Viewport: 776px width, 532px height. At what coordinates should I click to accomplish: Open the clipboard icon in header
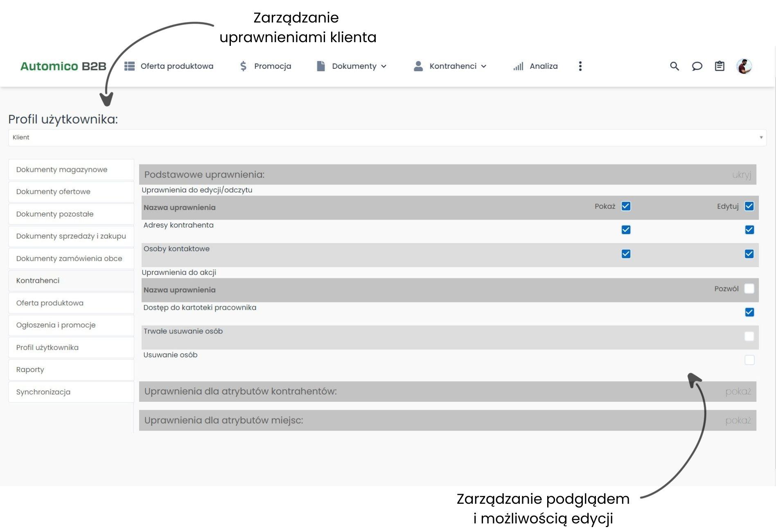coord(720,66)
